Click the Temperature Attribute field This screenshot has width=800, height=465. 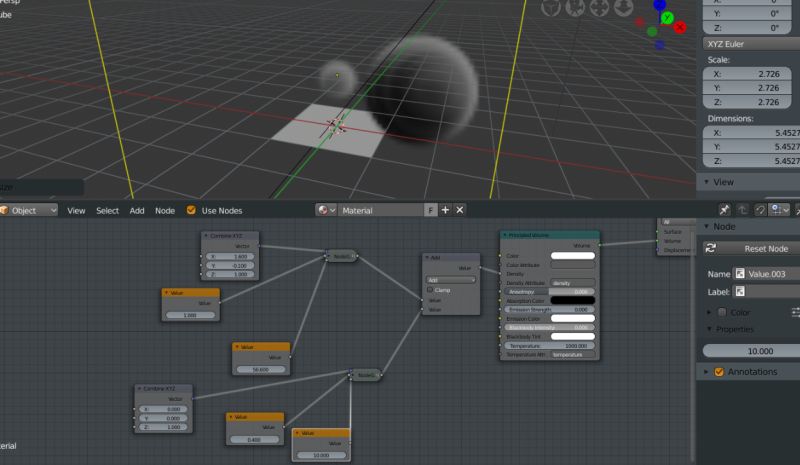(572, 355)
